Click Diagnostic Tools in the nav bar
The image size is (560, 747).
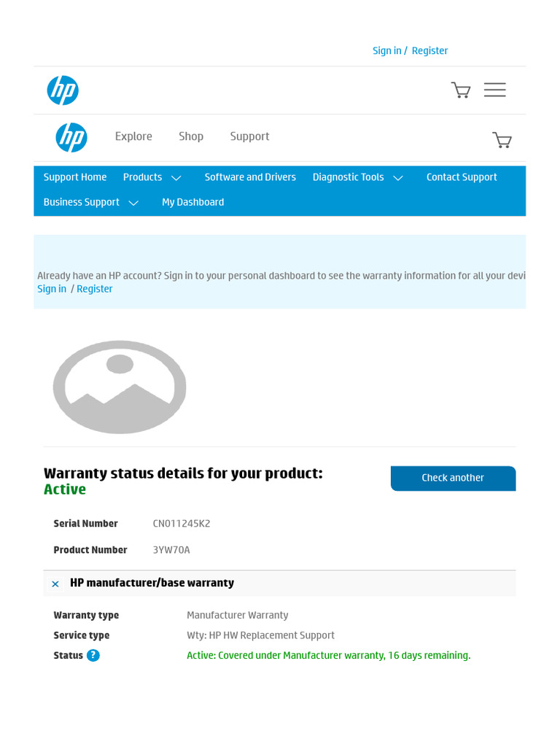pyautogui.click(x=348, y=177)
